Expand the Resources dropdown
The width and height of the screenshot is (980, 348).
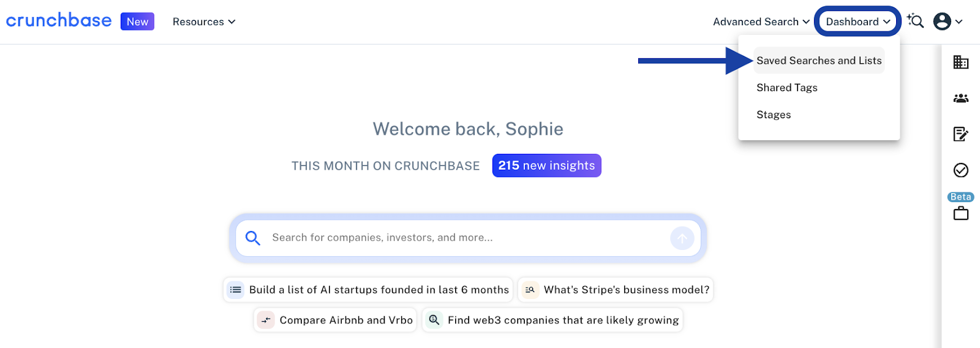click(x=203, y=21)
